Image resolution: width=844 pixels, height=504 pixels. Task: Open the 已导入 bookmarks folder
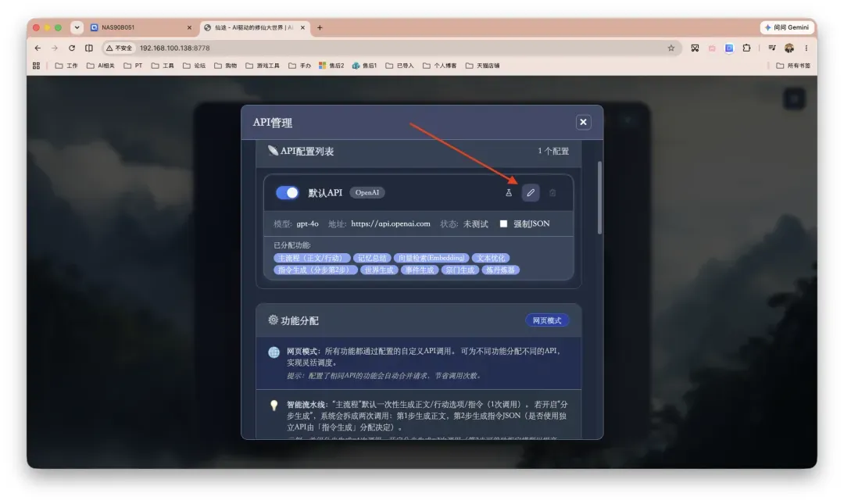click(399, 66)
